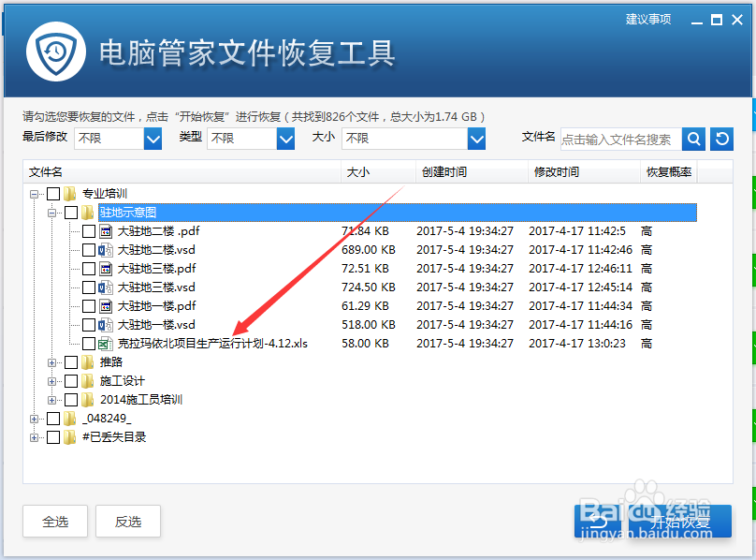This screenshot has height=560, width=756.
Task: Click the search magnifier icon button
Action: pos(694,139)
